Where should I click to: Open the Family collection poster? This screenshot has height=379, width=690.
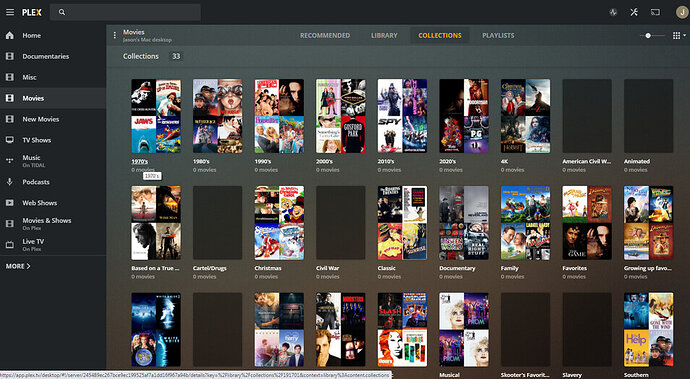pos(525,223)
